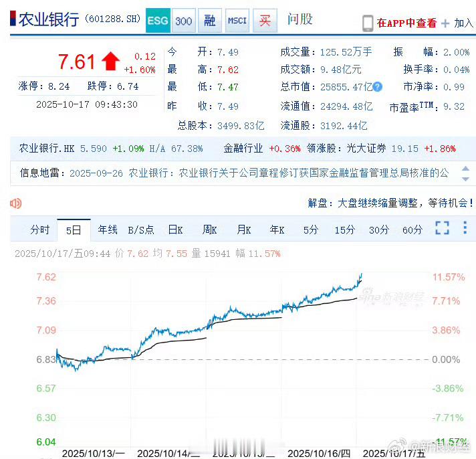Click the plus add-to-watchlist icon
Screen dimensions: 476x459
(445, 23)
